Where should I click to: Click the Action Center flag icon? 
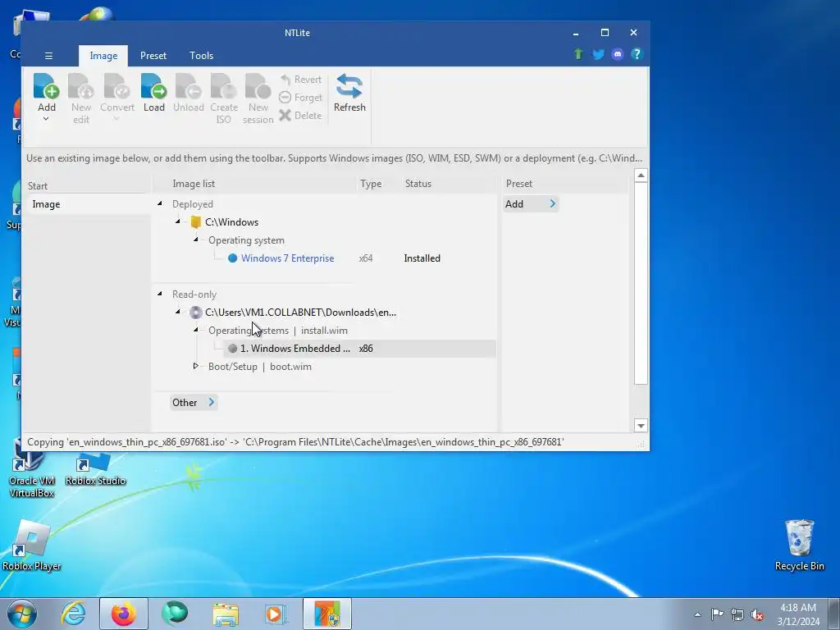(x=717, y=614)
